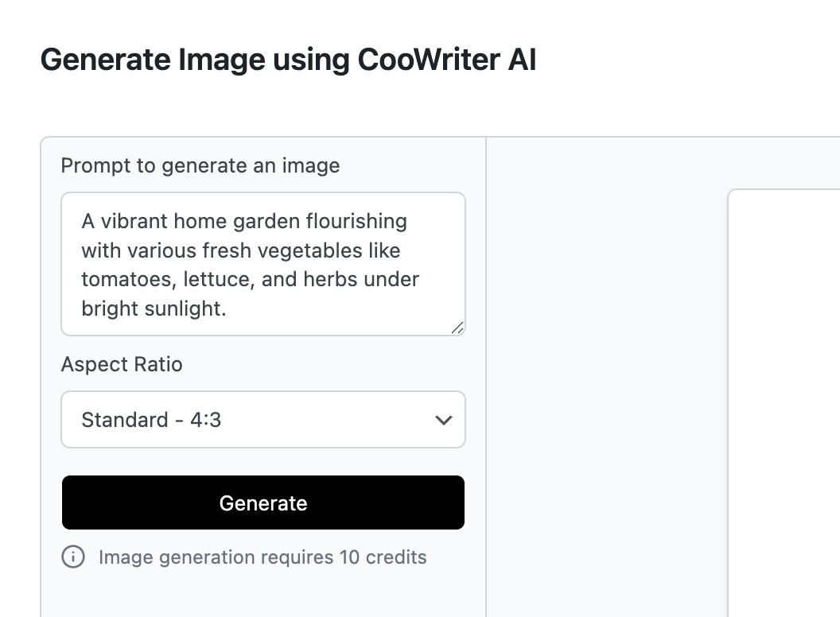Click the Aspect Ratio dropdown chevron arrow
The height and width of the screenshot is (617, 840).
[444, 420]
